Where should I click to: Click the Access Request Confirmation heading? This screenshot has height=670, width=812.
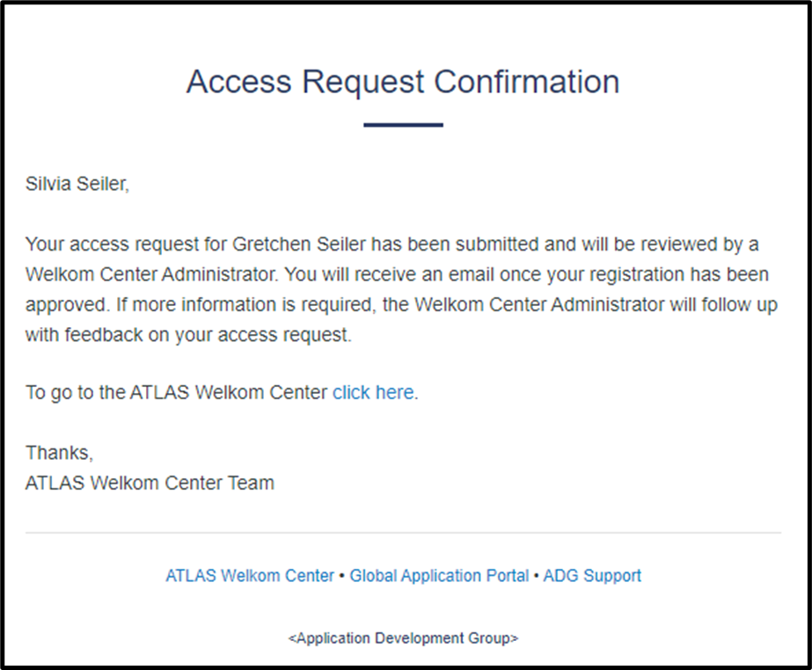tap(403, 82)
